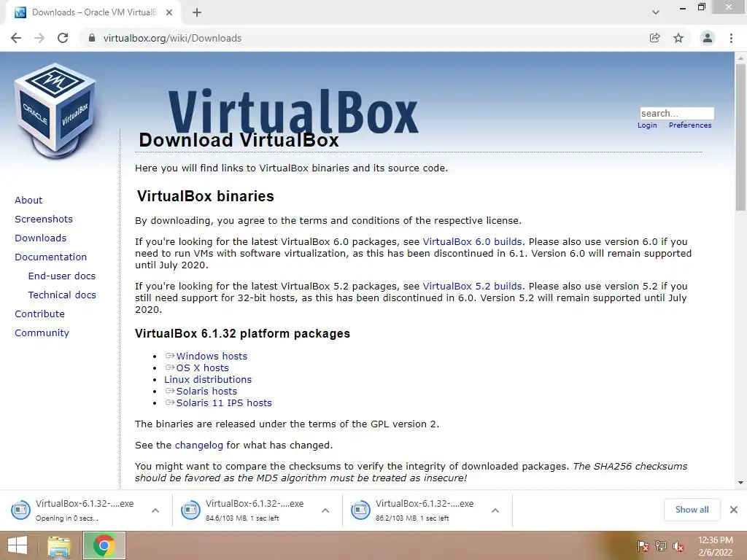This screenshot has width=747, height=560.
Task: Click the scrollbar down arrow
Action: (x=740, y=483)
